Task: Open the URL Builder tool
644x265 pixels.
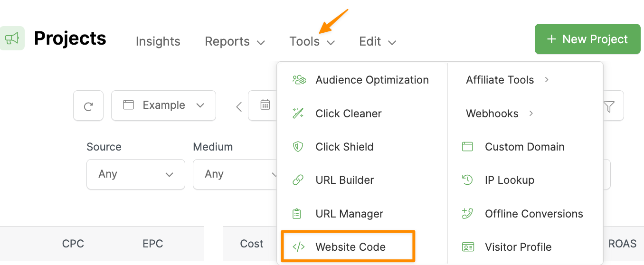Action: point(344,180)
